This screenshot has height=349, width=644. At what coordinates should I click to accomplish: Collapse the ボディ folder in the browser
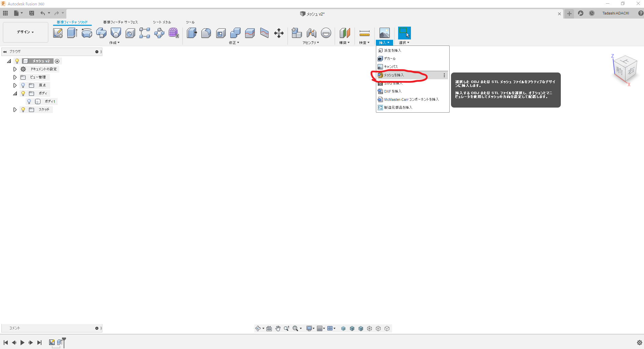[x=15, y=93]
